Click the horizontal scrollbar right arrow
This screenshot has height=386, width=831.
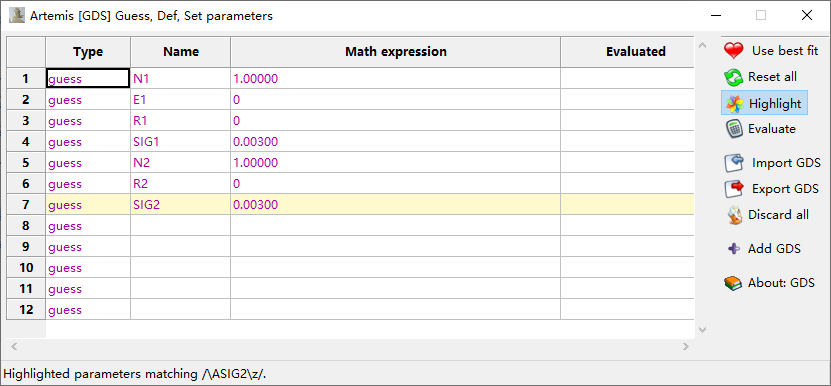pos(686,347)
